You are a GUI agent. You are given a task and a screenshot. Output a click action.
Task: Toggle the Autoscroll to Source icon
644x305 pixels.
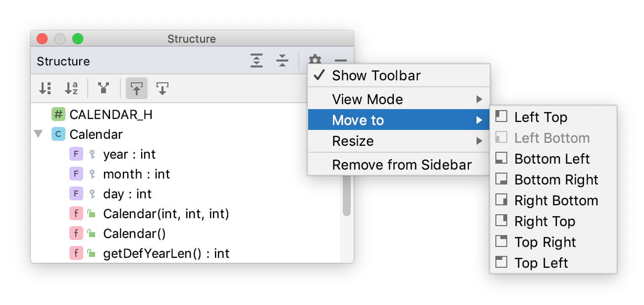coord(137,88)
